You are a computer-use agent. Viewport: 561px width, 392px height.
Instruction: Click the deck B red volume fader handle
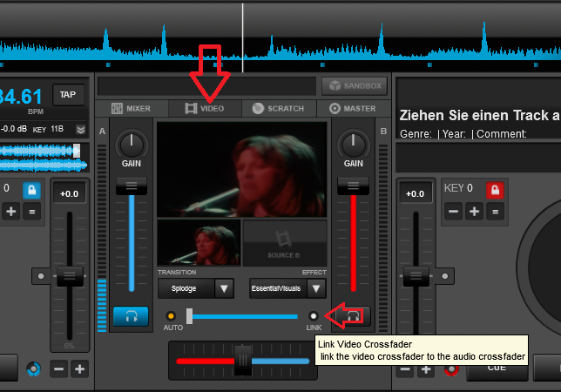(353, 186)
